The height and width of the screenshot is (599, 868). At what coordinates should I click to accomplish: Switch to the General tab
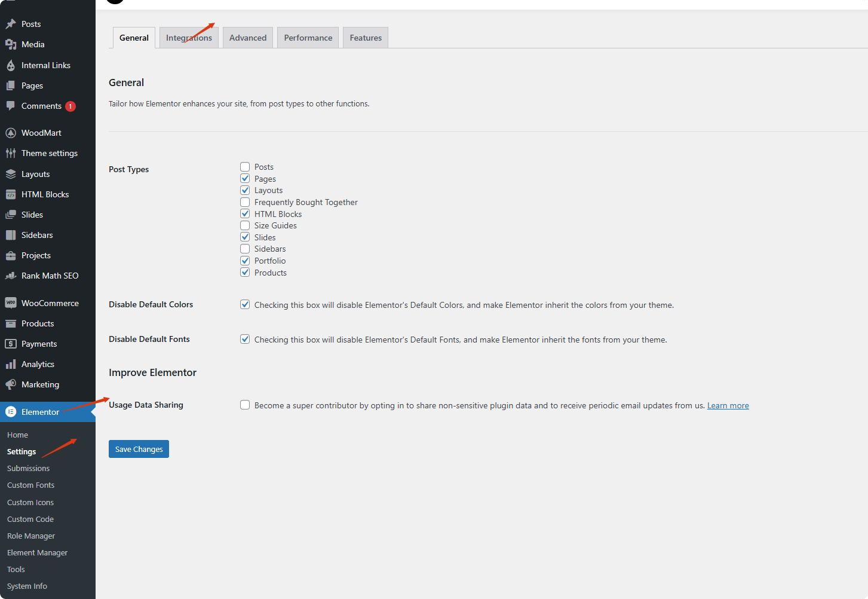click(134, 38)
